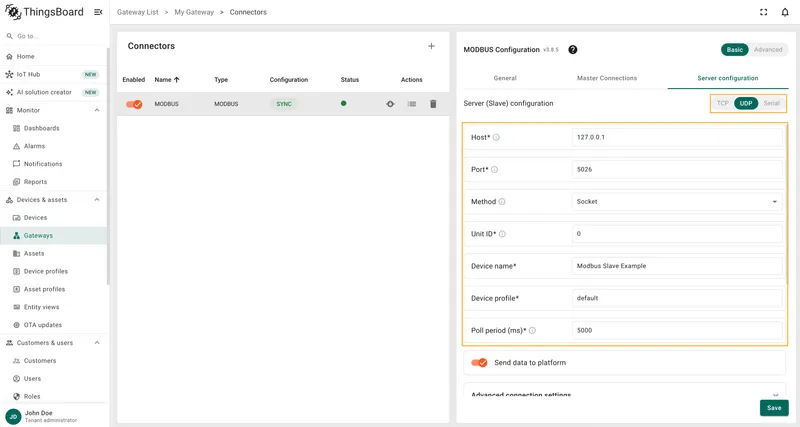The height and width of the screenshot is (427, 800).
Task: Select TCP server type
Action: click(x=722, y=103)
